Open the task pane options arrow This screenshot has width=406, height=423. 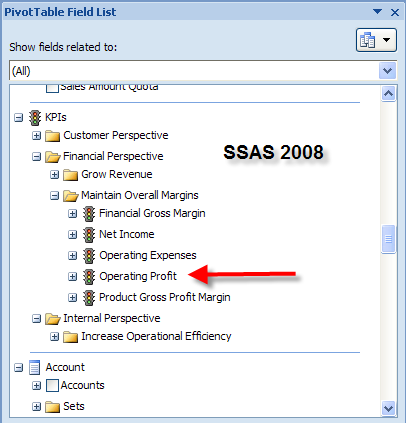click(x=377, y=12)
